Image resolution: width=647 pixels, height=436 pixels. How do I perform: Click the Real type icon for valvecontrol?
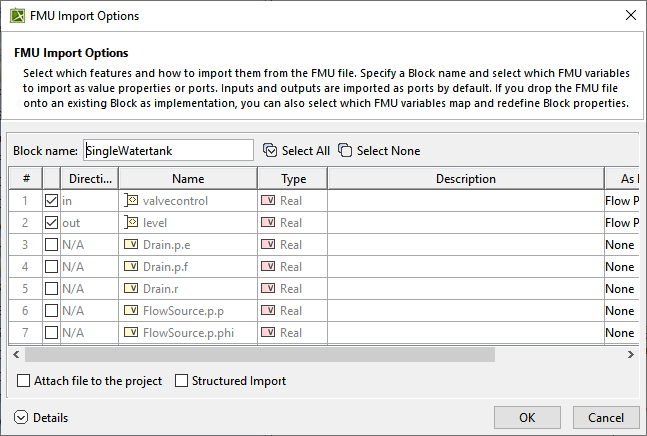(268, 201)
